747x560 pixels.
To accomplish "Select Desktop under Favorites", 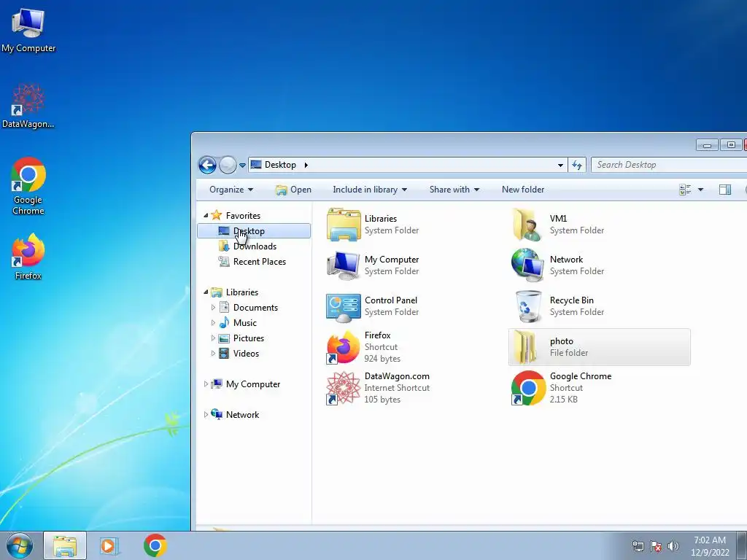I will (x=253, y=231).
